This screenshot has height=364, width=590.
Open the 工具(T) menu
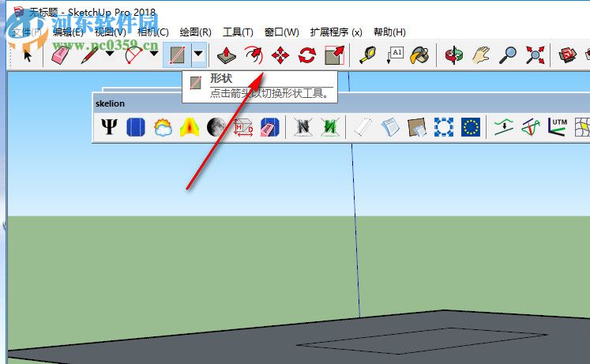point(238,32)
